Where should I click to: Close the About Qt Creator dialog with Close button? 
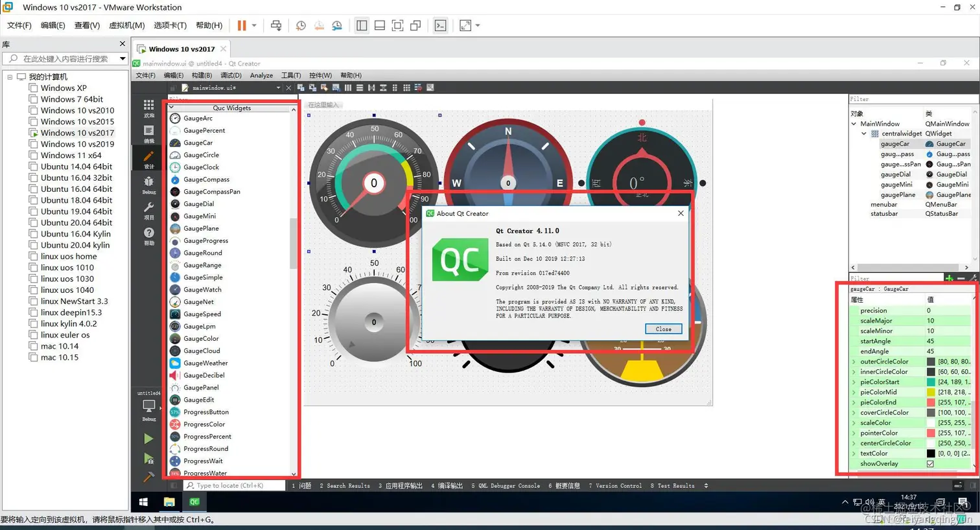(x=663, y=329)
